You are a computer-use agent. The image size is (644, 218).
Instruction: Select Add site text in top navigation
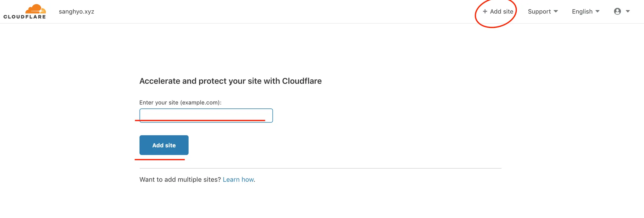pyautogui.click(x=502, y=12)
